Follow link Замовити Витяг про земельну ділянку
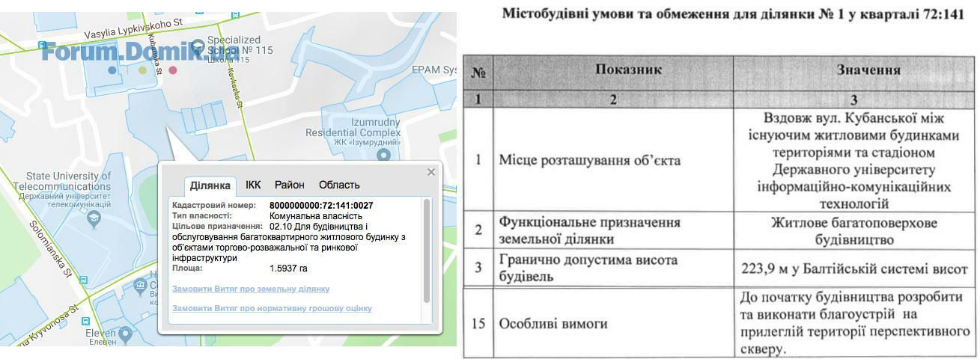The width and height of the screenshot is (980, 359). coord(251,289)
